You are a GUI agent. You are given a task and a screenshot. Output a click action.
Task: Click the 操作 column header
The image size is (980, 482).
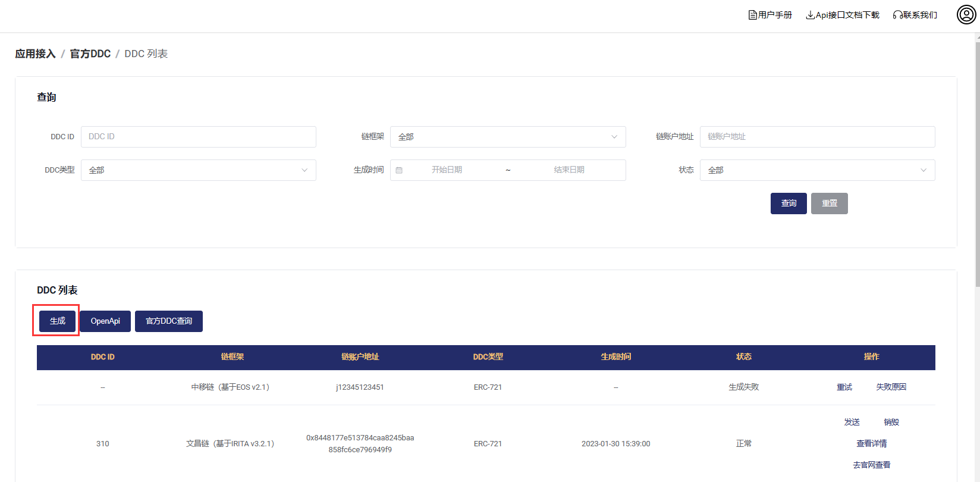tap(872, 357)
